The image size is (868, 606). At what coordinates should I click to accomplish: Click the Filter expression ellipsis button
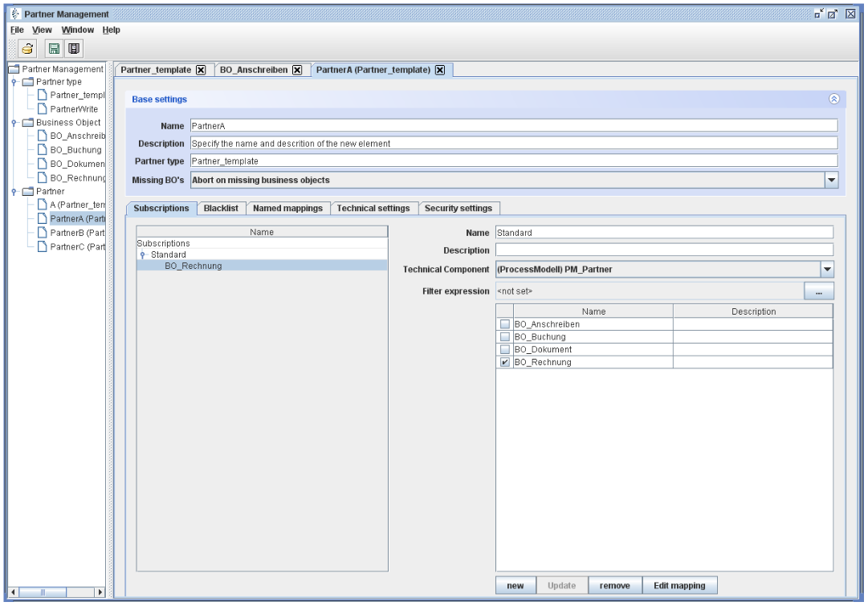pyautogui.click(x=819, y=291)
